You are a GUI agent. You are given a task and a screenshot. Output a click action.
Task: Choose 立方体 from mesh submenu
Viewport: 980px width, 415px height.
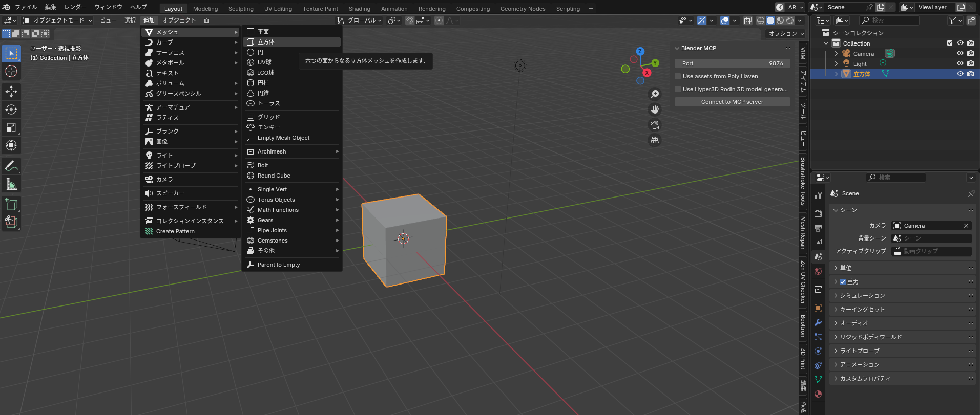tap(292, 42)
